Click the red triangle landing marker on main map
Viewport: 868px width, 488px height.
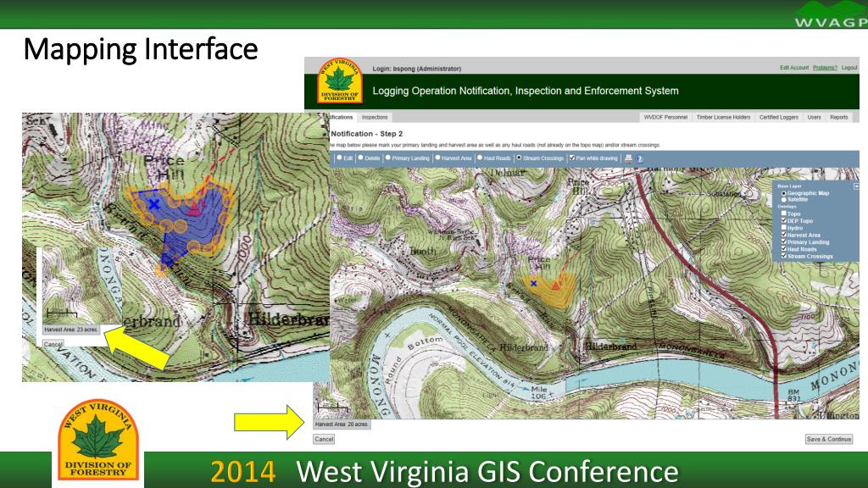click(556, 286)
